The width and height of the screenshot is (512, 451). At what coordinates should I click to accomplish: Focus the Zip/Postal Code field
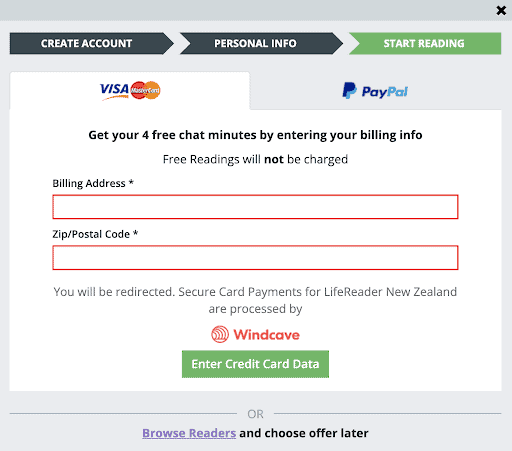(255, 258)
